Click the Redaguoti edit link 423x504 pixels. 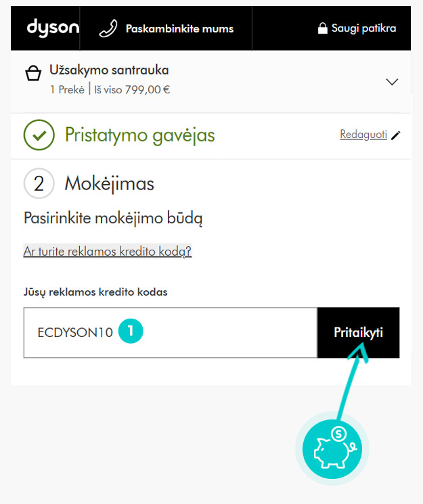363,135
